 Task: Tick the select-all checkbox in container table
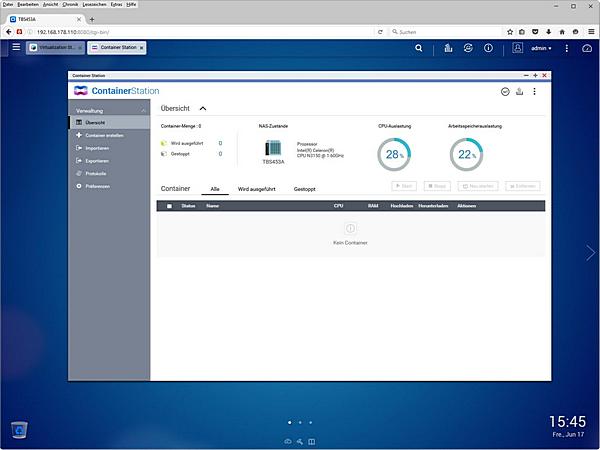click(x=169, y=206)
